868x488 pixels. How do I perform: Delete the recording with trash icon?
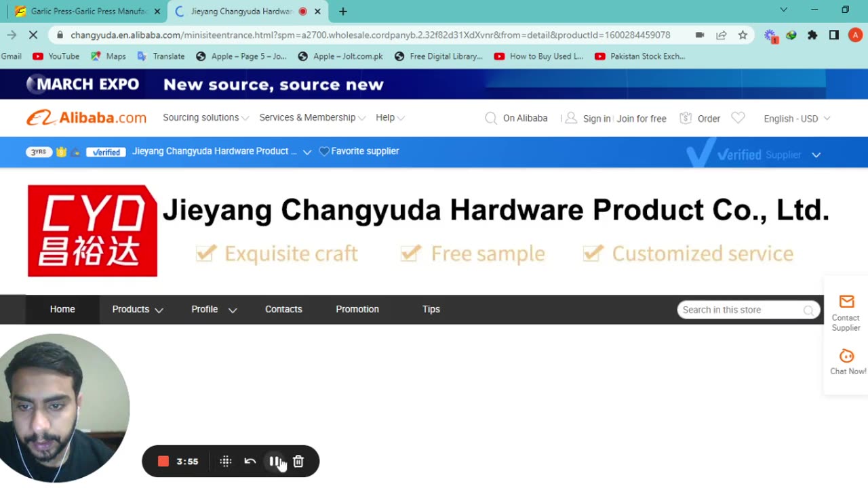pos(298,462)
